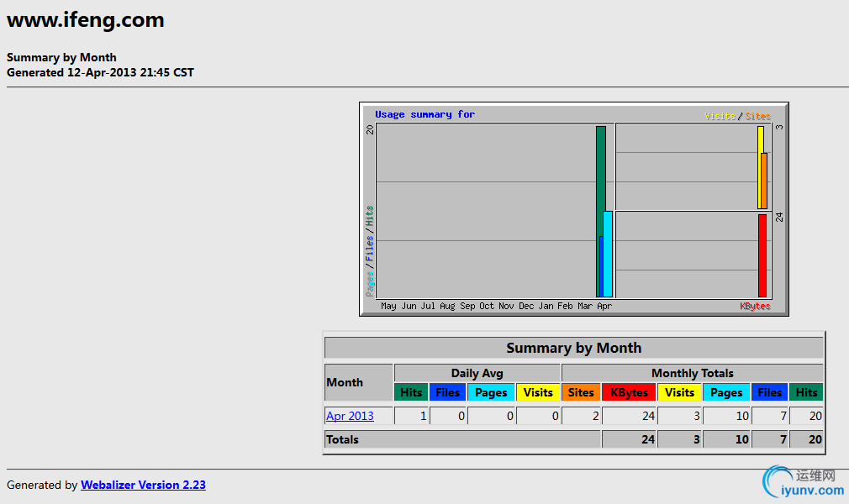849x504 pixels.
Task: Click the cyan Monthly Totals Pages header
Action: tap(726, 392)
